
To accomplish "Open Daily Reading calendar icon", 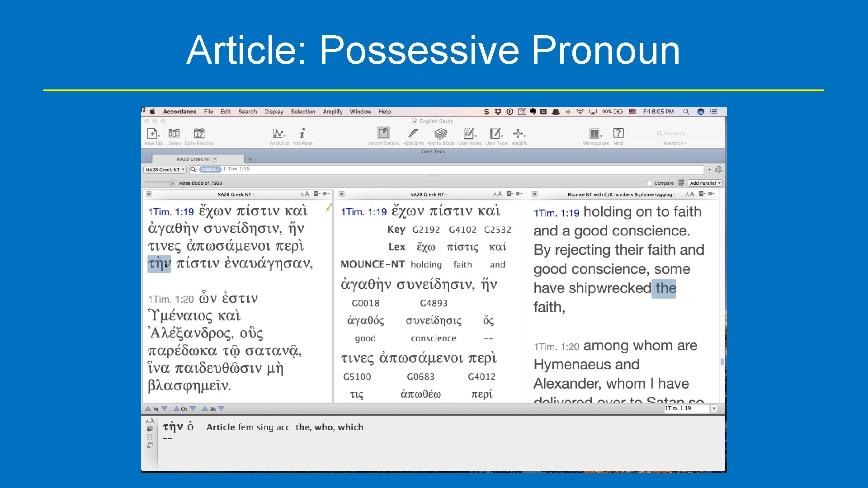I will point(199,134).
